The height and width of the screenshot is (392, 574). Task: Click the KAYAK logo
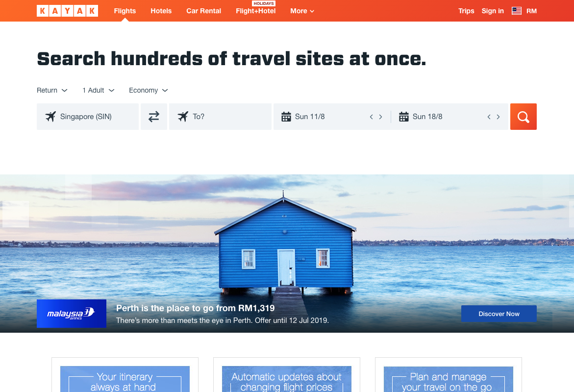coord(67,11)
